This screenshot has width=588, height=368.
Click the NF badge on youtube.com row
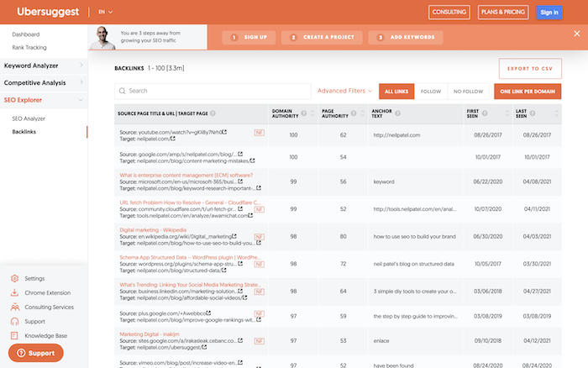(x=259, y=133)
